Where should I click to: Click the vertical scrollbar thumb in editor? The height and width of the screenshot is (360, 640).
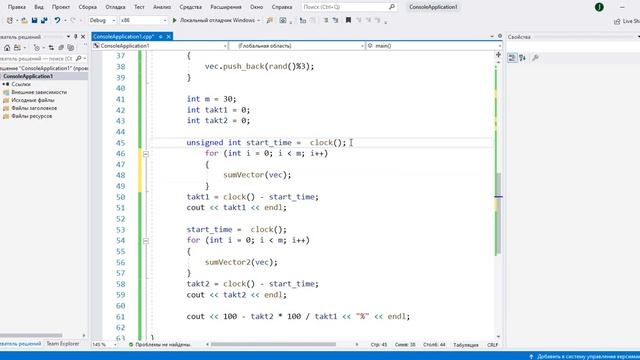coord(498,213)
